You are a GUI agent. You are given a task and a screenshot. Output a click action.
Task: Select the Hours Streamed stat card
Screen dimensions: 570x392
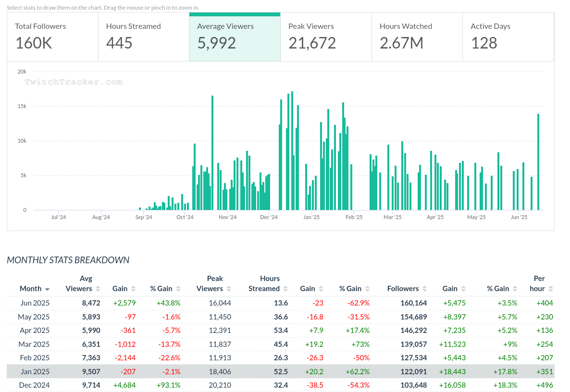144,37
